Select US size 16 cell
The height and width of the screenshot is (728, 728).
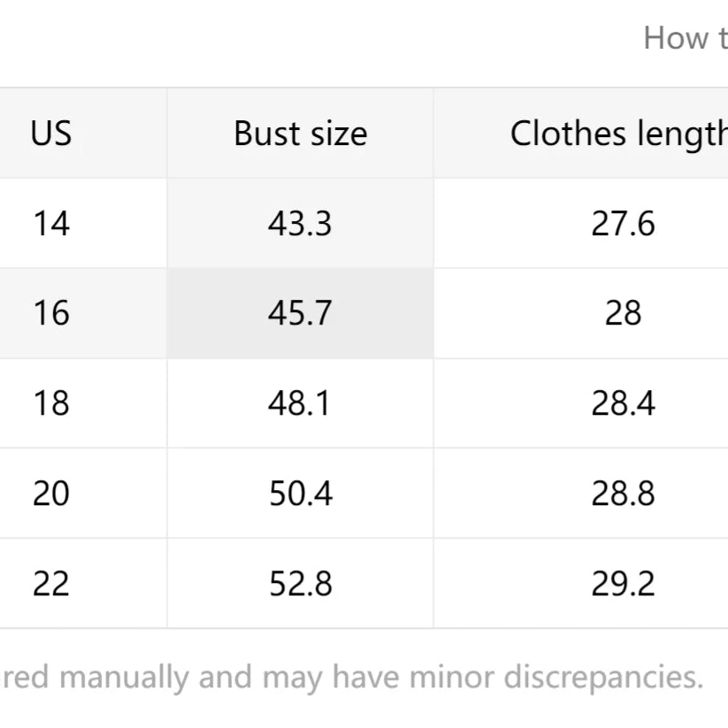click(x=51, y=313)
